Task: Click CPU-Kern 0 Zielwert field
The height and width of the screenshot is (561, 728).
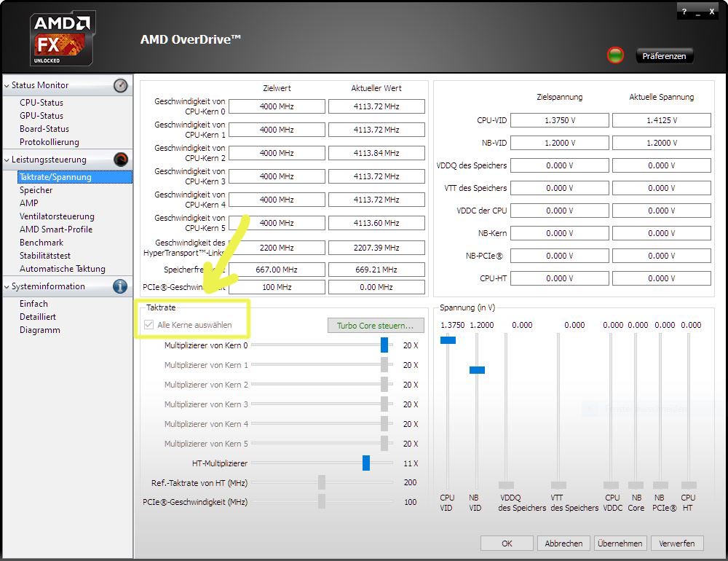Action: 277,106
